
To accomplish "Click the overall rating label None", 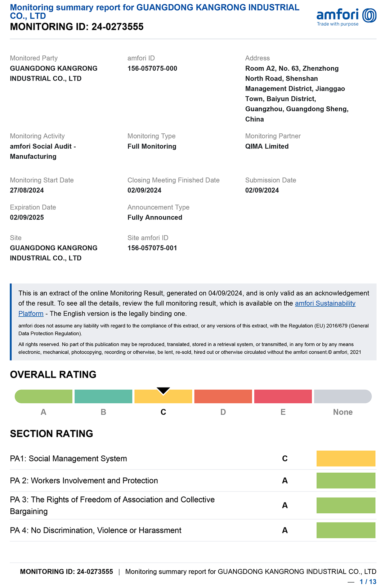I will [343, 412].
